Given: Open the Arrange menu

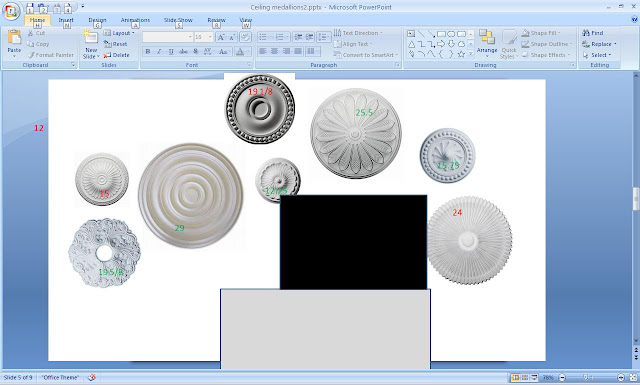Looking at the screenshot, I should 487,43.
